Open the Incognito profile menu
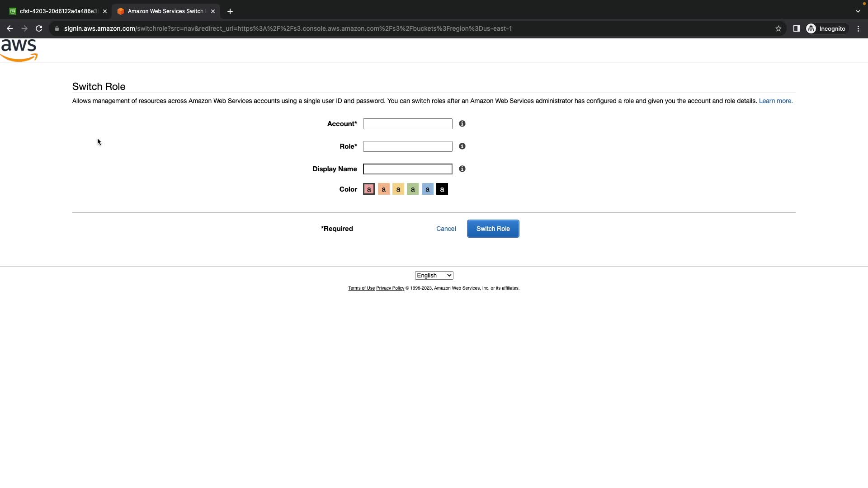 [x=826, y=28]
